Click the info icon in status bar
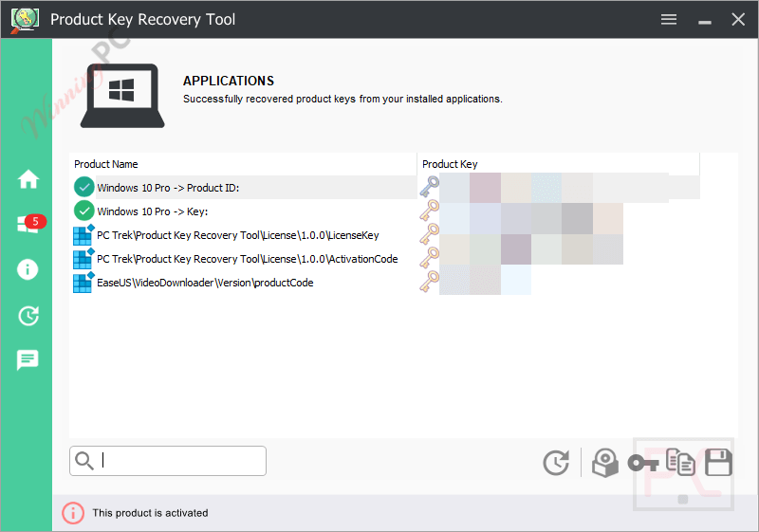Screen dimensions: 759x532 point(73,513)
